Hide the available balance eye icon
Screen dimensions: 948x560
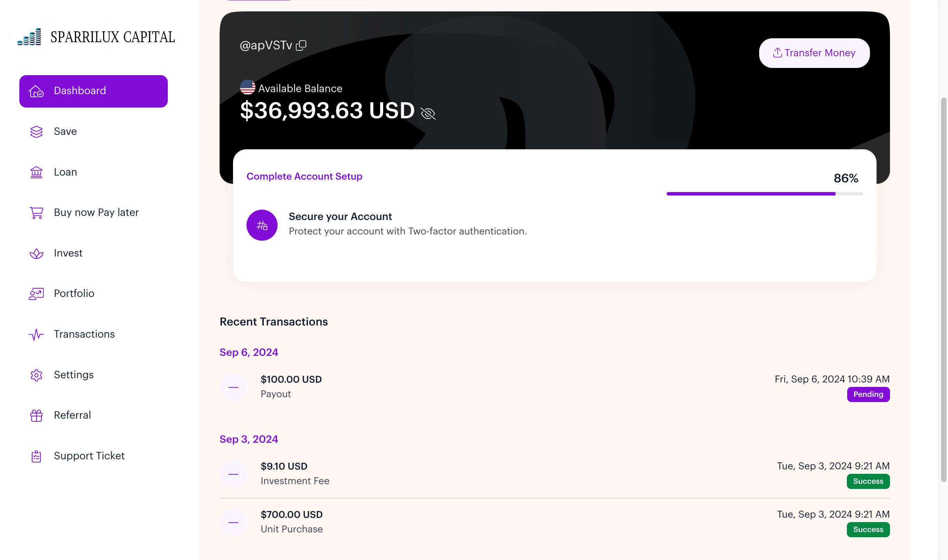428,113
